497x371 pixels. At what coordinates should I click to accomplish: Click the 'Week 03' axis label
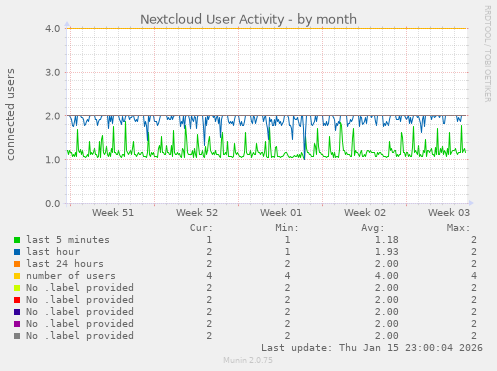[449, 213]
